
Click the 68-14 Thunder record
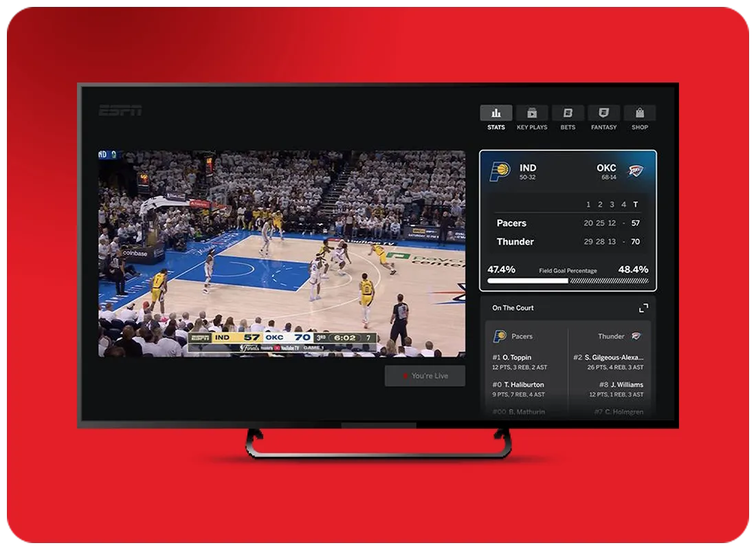pyautogui.click(x=608, y=177)
